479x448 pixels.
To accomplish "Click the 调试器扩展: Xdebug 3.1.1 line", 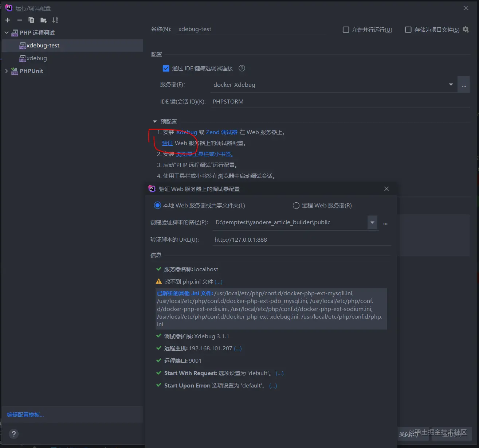I will tap(196, 336).
